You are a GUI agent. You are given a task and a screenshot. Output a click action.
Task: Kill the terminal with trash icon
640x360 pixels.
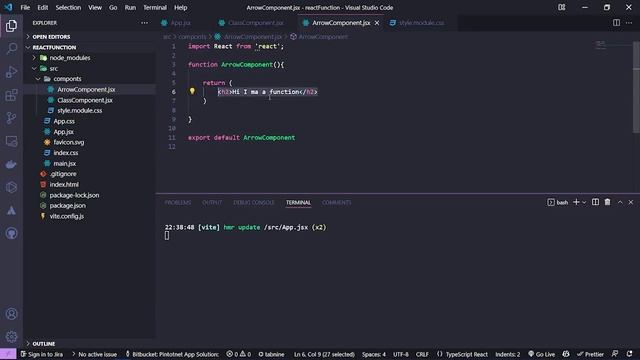[607, 202]
